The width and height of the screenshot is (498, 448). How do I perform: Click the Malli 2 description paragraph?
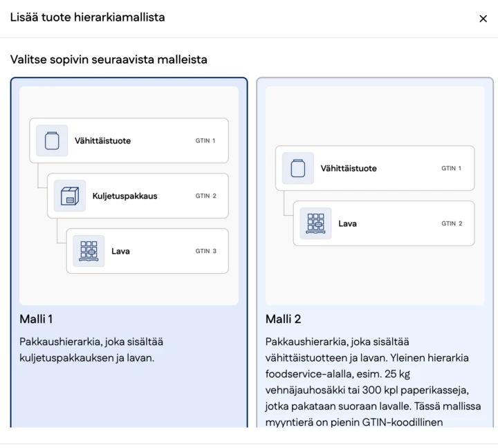point(373,382)
